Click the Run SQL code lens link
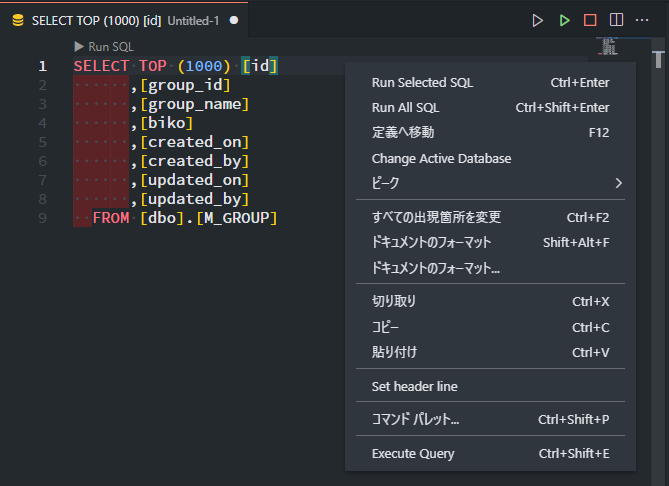Image resolution: width=669 pixels, height=486 pixels. (104, 47)
